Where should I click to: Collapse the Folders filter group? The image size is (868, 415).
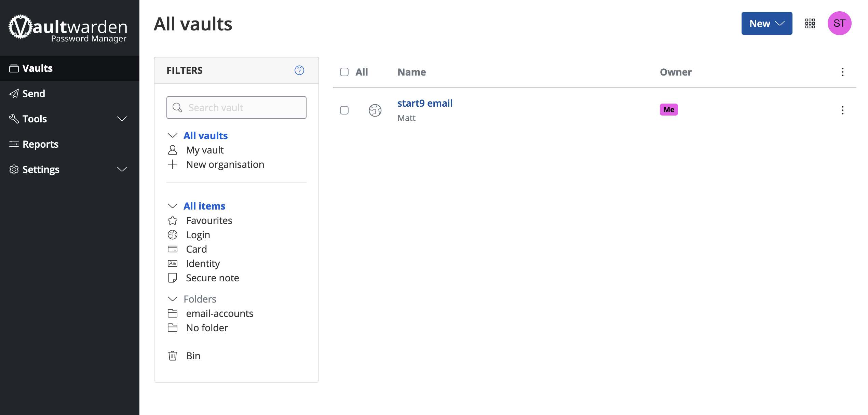click(173, 299)
